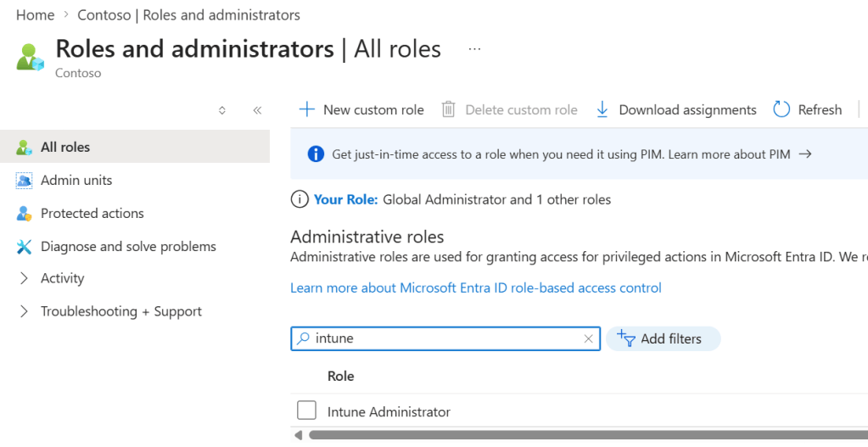Click the All roles sidebar icon
868x447 pixels.
point(24,148)
